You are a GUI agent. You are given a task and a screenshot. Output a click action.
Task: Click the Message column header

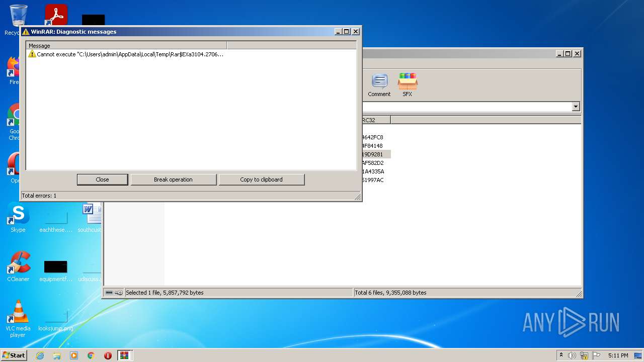pos(126,45)
